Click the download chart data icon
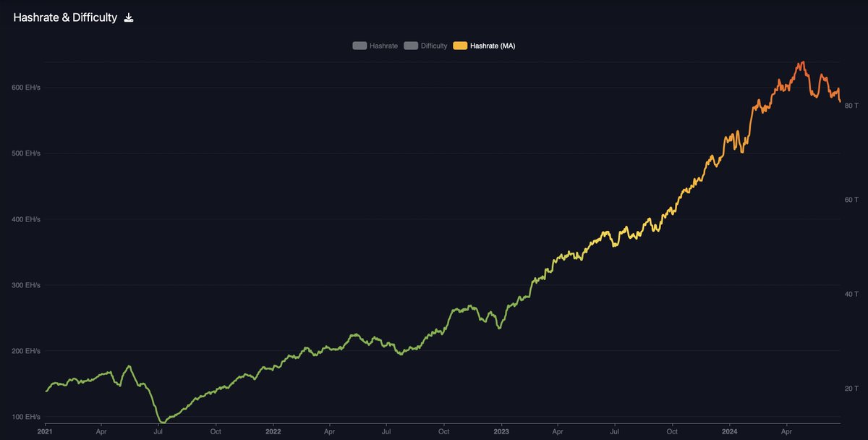 point(129,17)
